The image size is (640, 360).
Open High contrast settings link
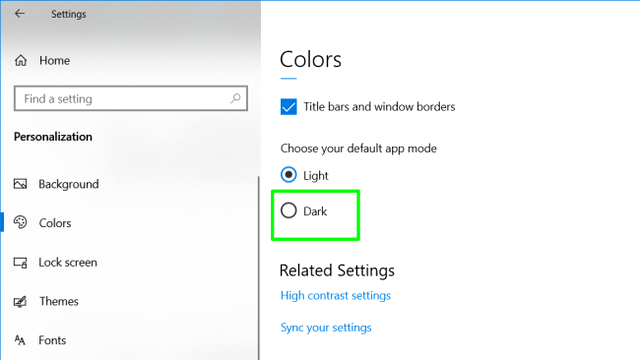336,296
